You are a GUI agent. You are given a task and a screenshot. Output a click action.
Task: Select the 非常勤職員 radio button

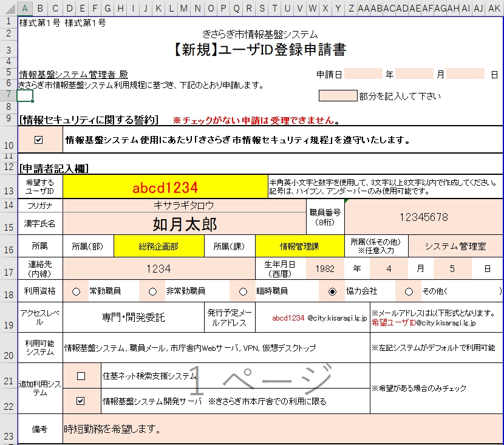152,292
